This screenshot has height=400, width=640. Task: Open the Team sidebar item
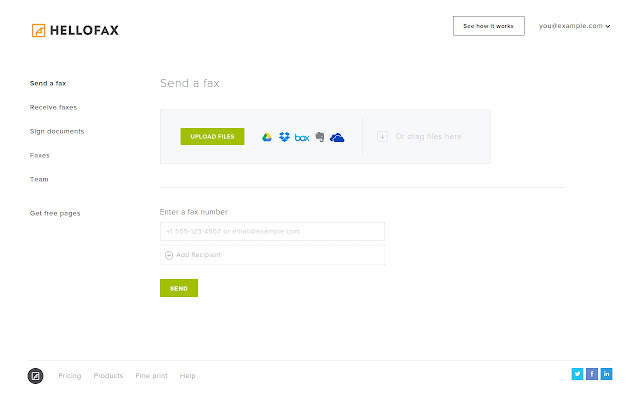tap(39, 179)
